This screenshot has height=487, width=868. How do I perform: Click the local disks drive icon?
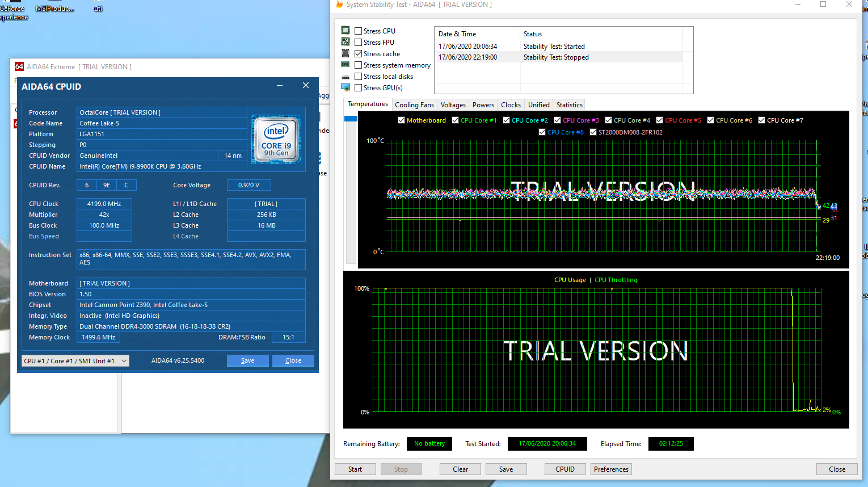coord(345,77)
